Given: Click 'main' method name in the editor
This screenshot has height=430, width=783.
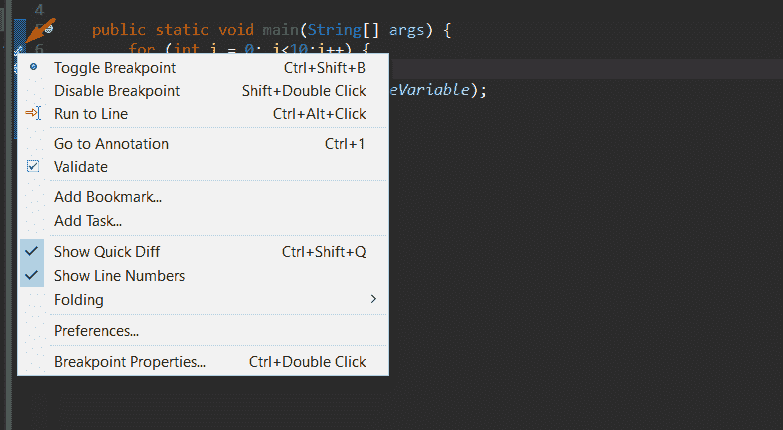Looking at the screenshot, I should click(x=281, y=30).
